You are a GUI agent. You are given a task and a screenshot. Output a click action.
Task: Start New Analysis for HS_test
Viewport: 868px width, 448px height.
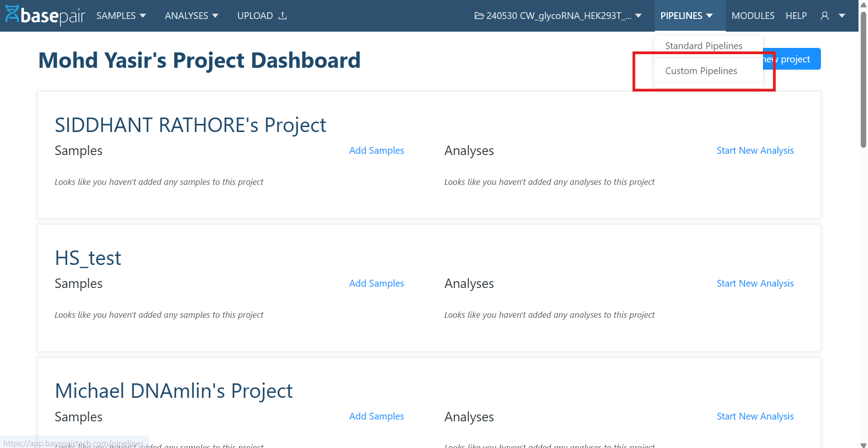point(755,283)
